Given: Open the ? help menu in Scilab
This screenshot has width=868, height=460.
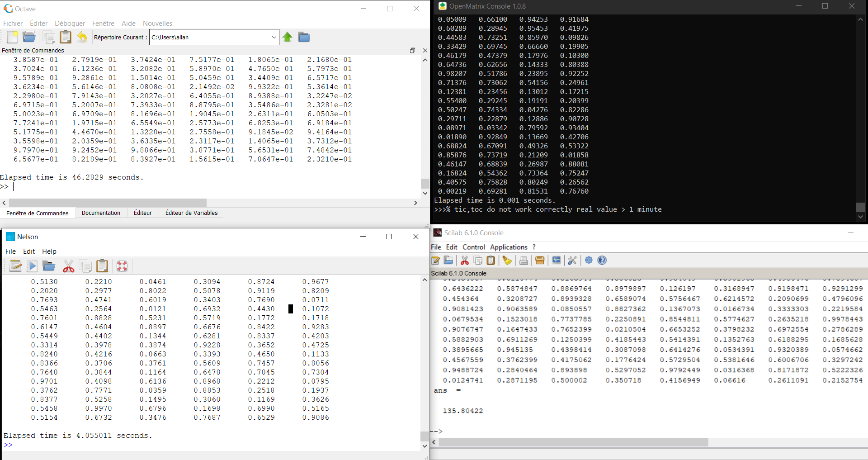Looking at the screenshot, I should [534, 247].
